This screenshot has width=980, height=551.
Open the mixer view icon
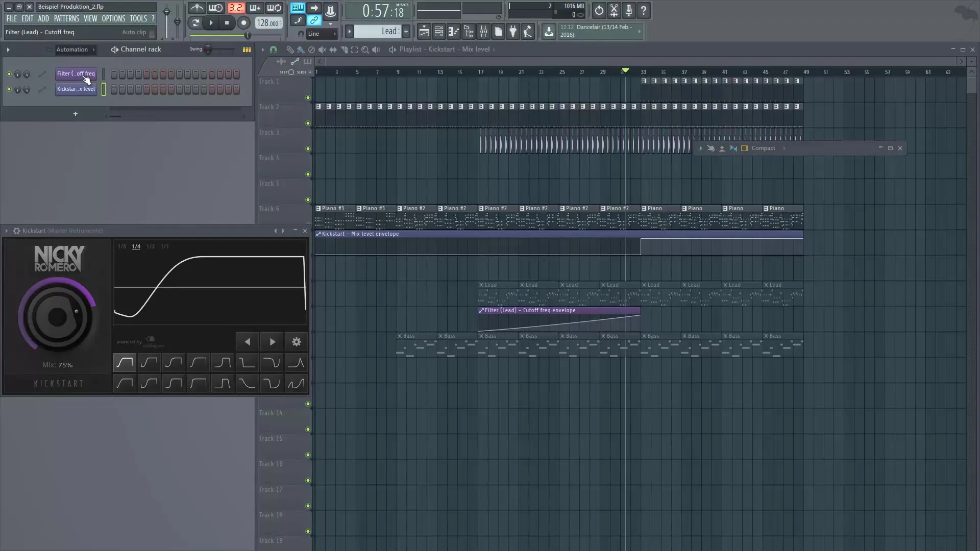coord(483,32)
